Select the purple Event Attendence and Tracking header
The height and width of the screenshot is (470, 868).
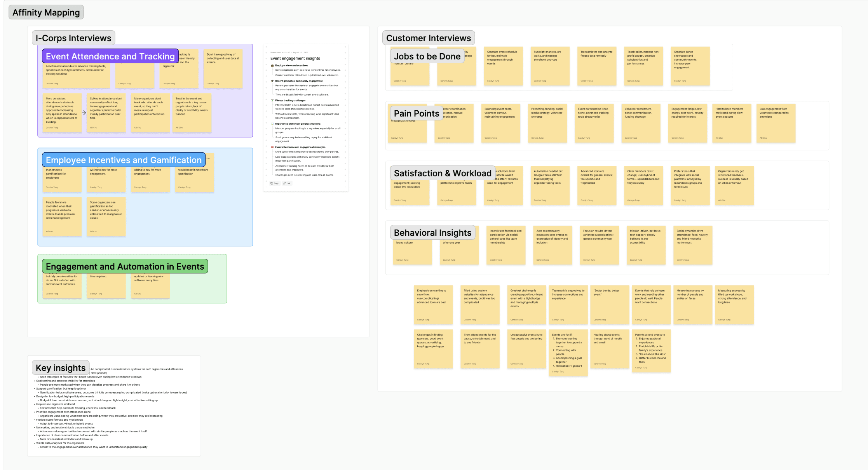pyautogui.click(x=110, y=56)
